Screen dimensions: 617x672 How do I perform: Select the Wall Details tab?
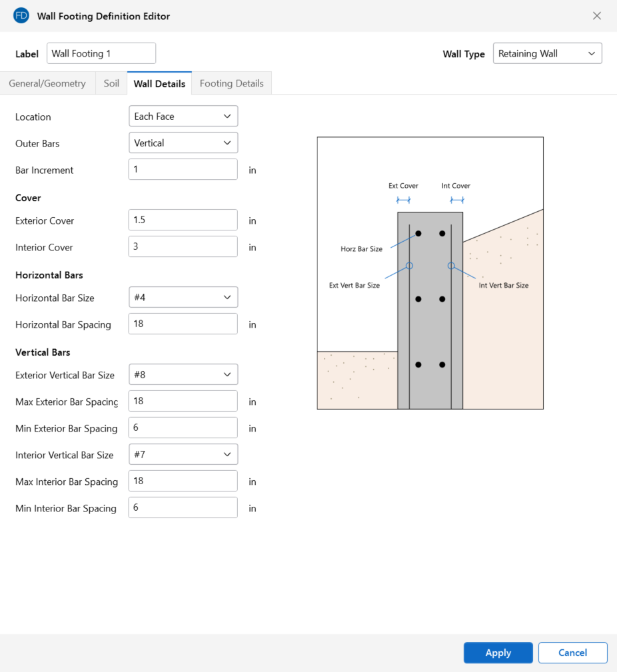159,84
